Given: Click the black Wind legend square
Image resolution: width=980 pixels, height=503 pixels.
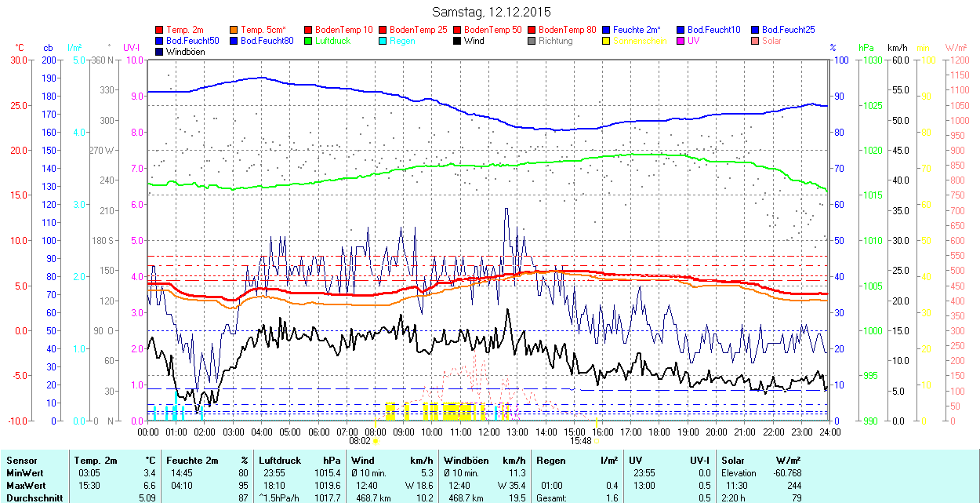Looking at the screenshot, I should coord(457,41).
